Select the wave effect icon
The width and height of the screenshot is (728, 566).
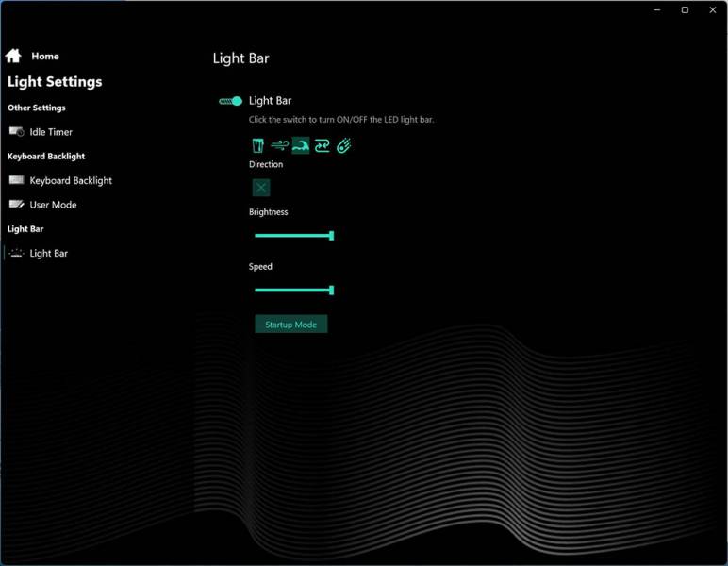click(301, 145)
